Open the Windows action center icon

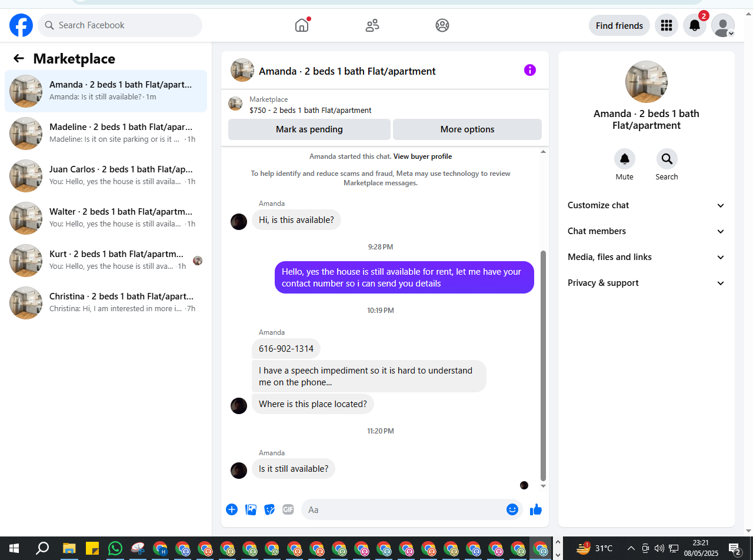(735, 549)
